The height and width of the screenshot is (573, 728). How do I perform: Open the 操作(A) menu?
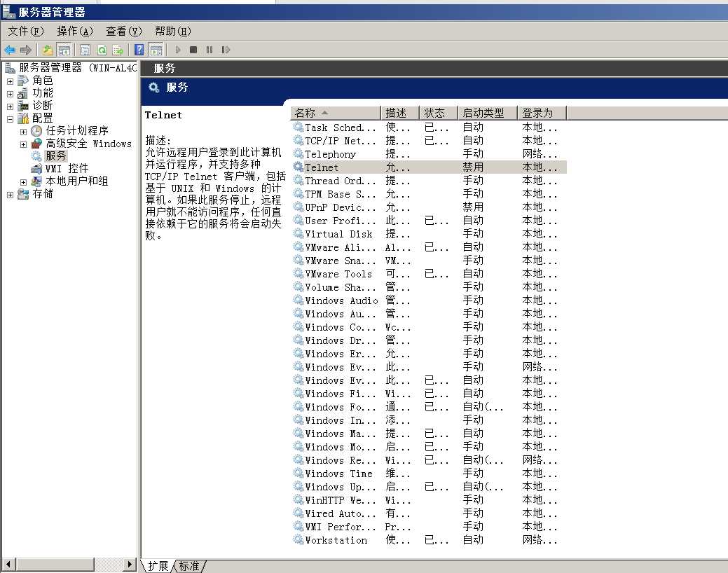pos(75,31)
